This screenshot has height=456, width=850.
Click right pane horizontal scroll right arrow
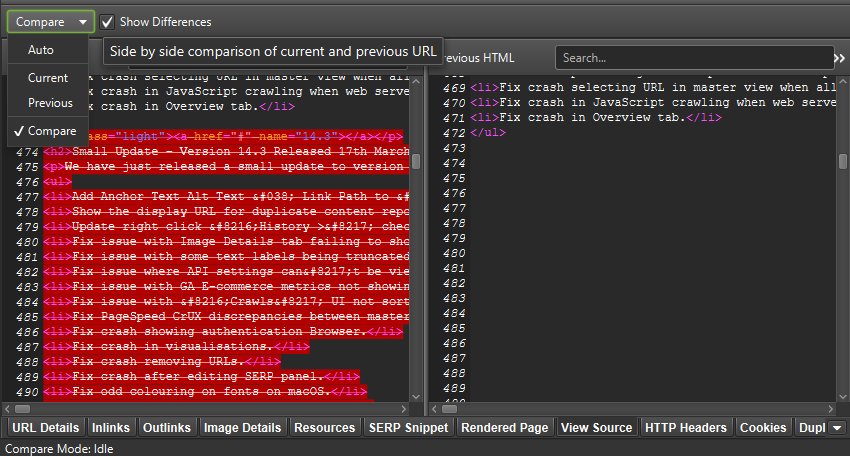pos(831,409)
